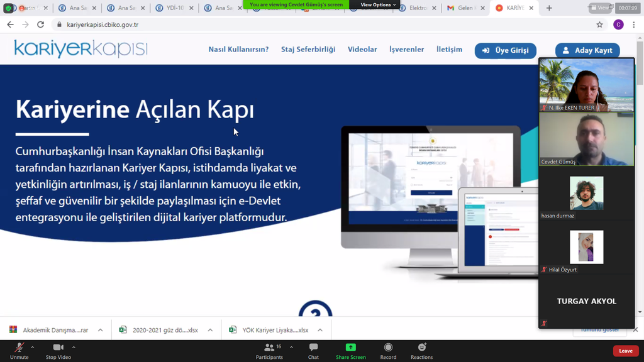Image resolution: width=644 pixels, height=362 pixels.
Task: Toggle camera with Stop Video
Action: 58,351
